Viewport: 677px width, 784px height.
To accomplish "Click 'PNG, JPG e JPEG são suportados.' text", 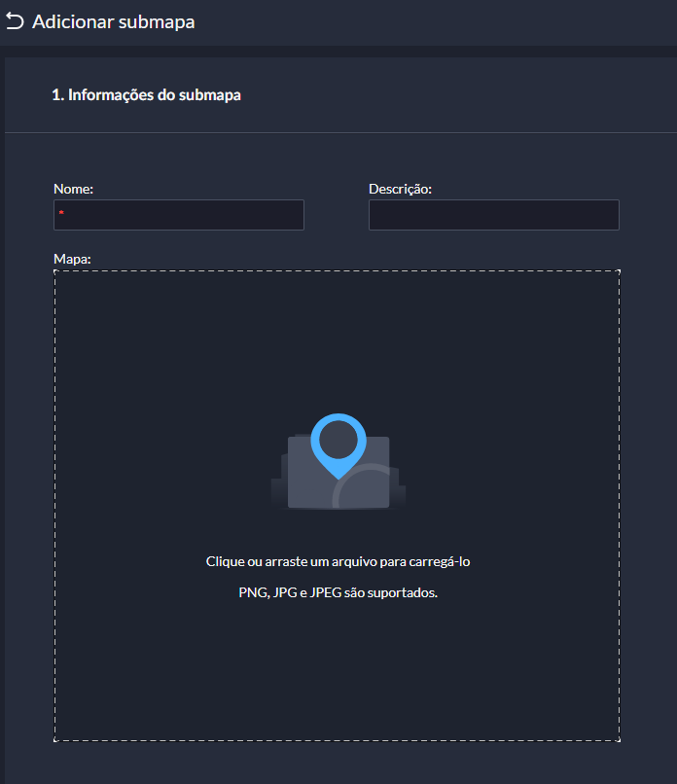I will point(338,592).
